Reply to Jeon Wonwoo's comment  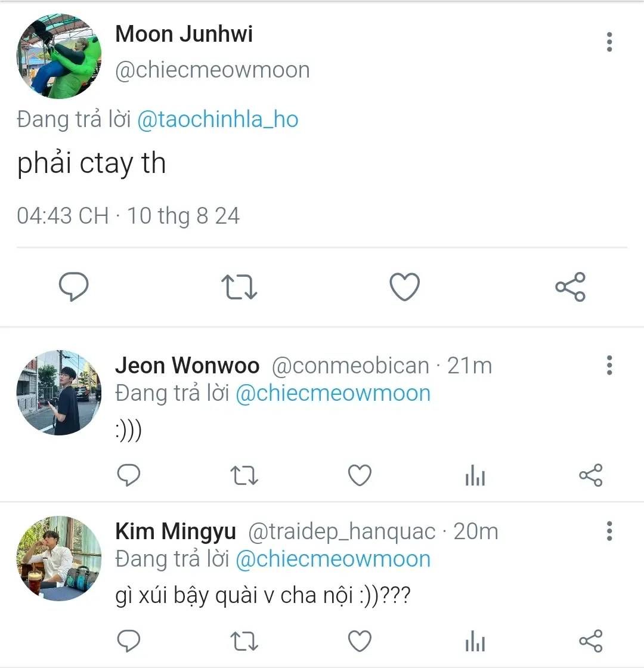(x=128, y=475)
